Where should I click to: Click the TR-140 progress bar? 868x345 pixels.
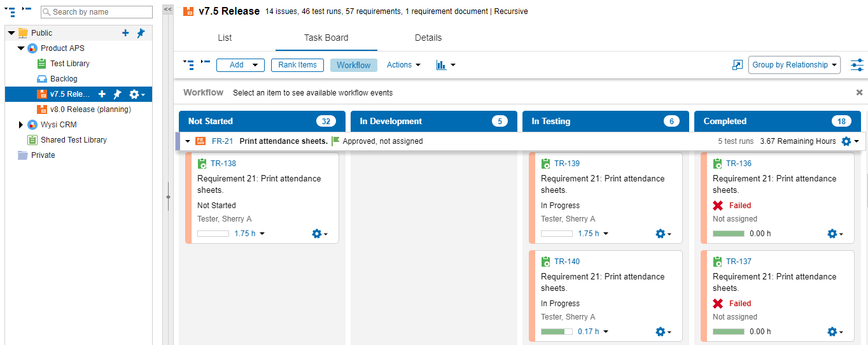[x=556, y=332]
